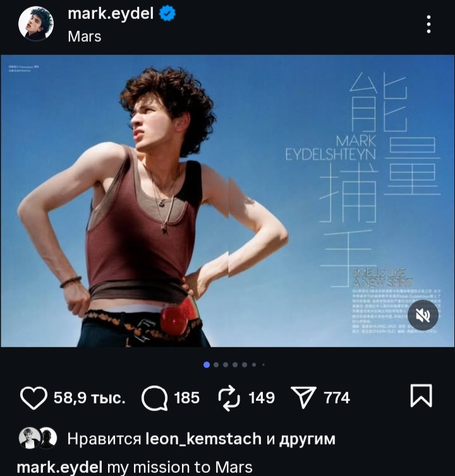Share post with paper plane icon
Screen dimensions: 455x476
[303, 397]
